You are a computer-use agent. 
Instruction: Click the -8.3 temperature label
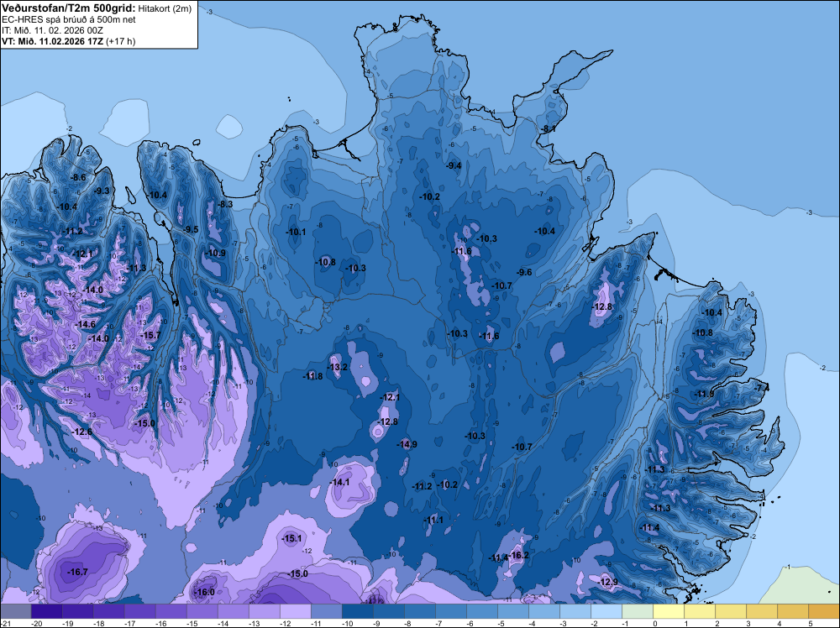(x=225, y=204)
